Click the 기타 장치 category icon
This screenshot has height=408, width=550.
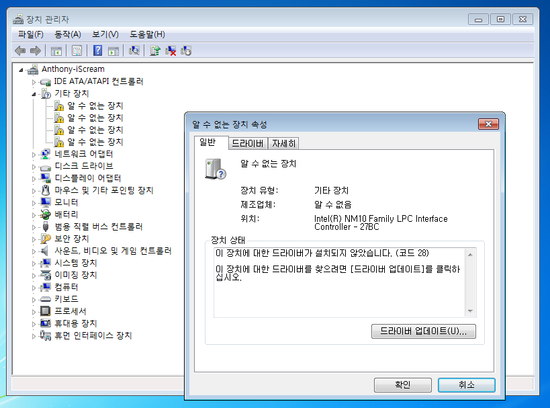[x=46, y=94]
